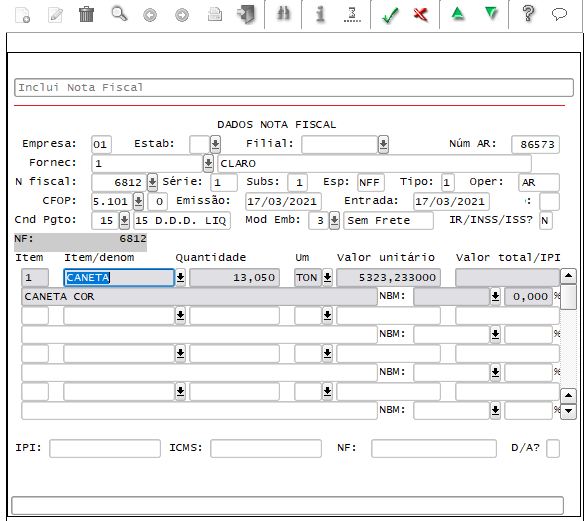Click the information 'i' icon
This screenshot has height=521, width=588.
pos(320,14)
